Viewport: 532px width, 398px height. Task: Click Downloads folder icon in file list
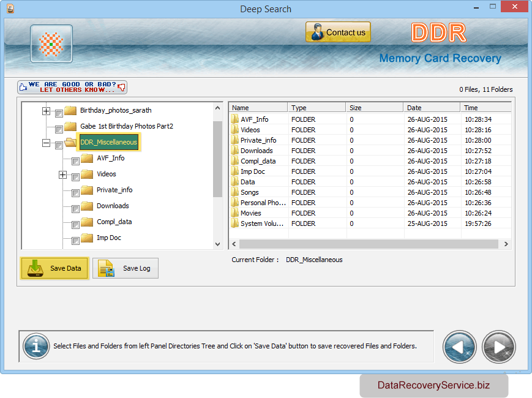tap(234, 150)
